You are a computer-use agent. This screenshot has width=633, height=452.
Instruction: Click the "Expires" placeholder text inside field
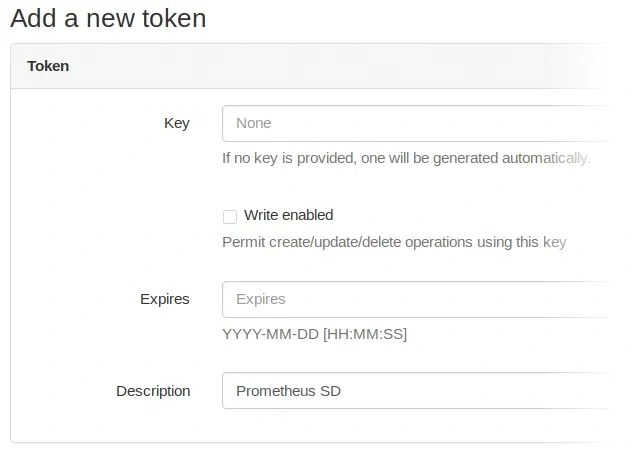[260, 299]
